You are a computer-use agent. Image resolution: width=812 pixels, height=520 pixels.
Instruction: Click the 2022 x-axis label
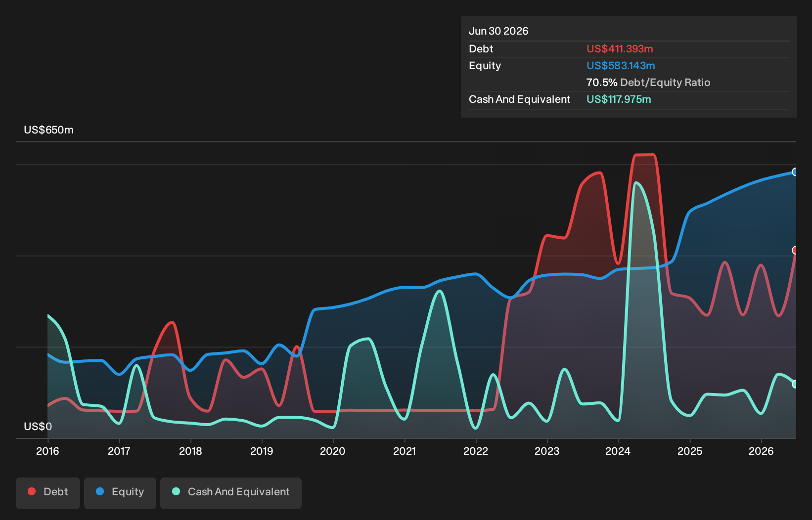point(476,451)
